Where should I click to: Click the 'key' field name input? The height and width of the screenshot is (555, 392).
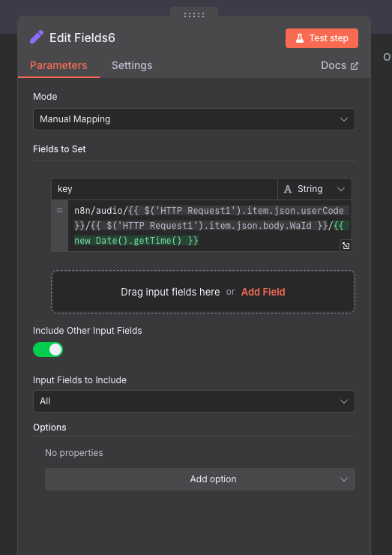(x=164, y=189)
